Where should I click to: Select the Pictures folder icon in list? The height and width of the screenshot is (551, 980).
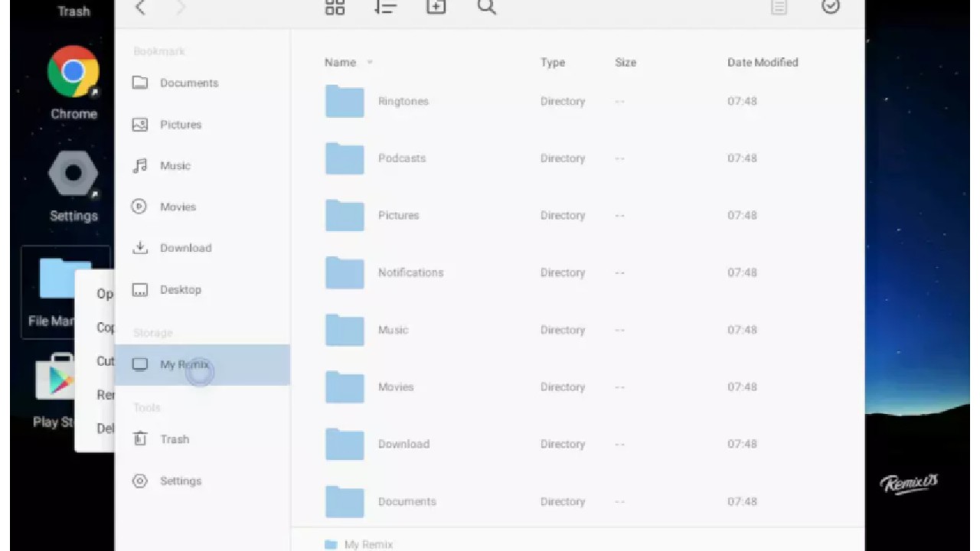click(345, 215)
